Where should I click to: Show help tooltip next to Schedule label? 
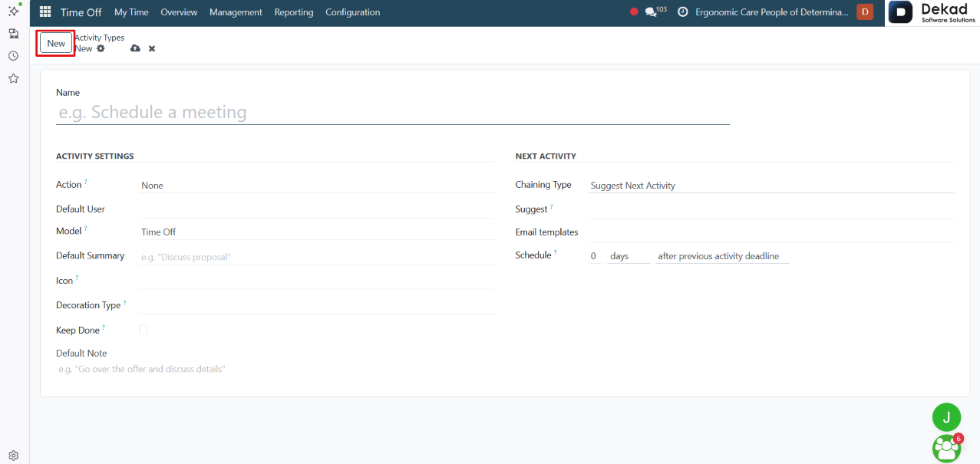click(556, 252)
